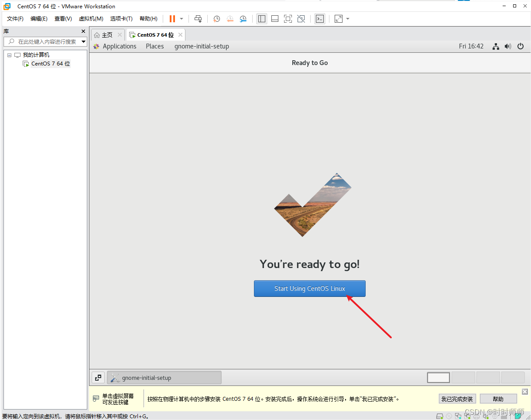The height and width of the screenshot is (420, 531).
Task: Click the Unity mode toolbar icon
Action: tap(301, 19)
